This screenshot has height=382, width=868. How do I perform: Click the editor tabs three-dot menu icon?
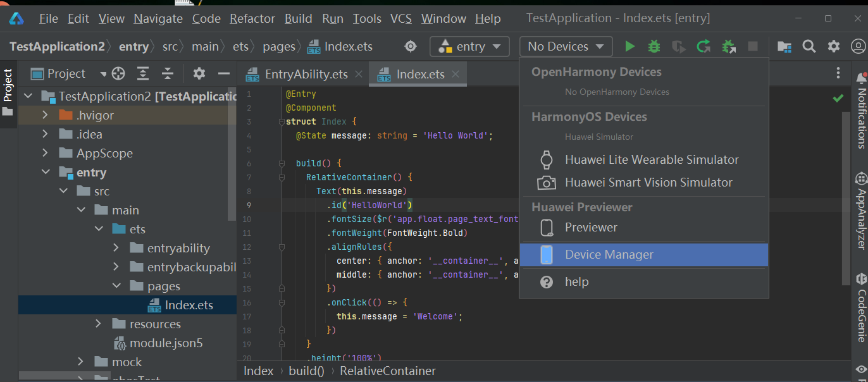tap(838, 73)
